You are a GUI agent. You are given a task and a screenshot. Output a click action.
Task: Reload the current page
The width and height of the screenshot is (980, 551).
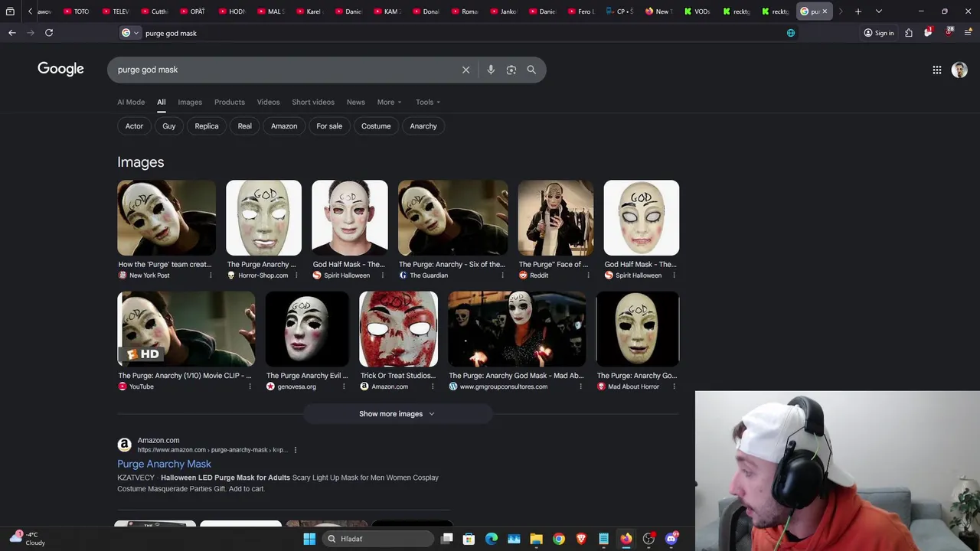point(49,33)
